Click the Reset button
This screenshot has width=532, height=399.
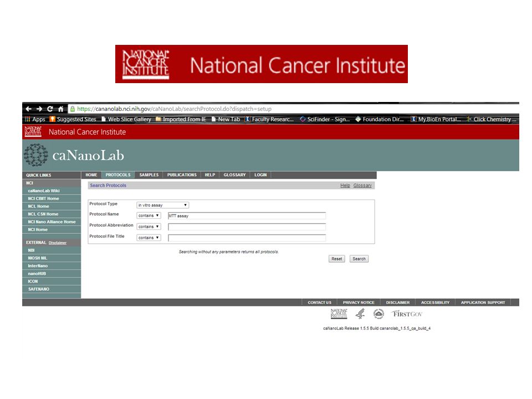pyautogui.click(x=336, y=259)
